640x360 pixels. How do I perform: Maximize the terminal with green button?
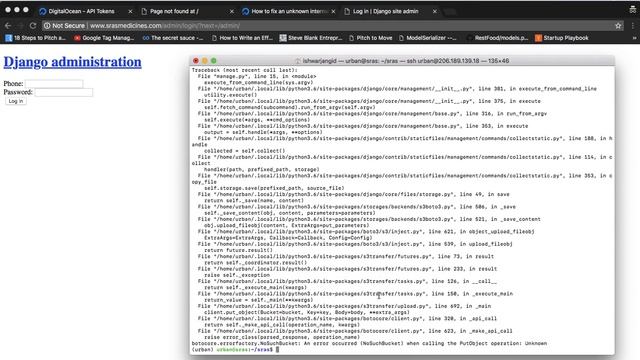pos(213,61)
